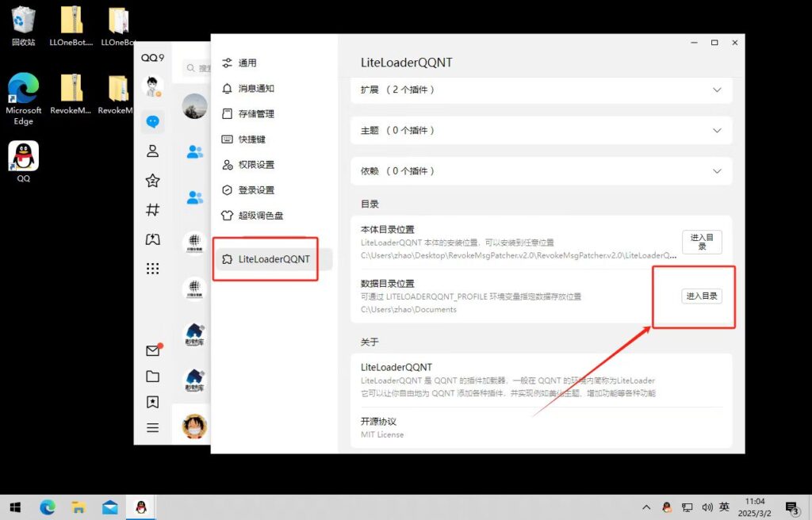The width and height of the screenshot is (812, 520).
Task: Open the Contacts person icon in QQ sidebar
Action: (151, 152)
